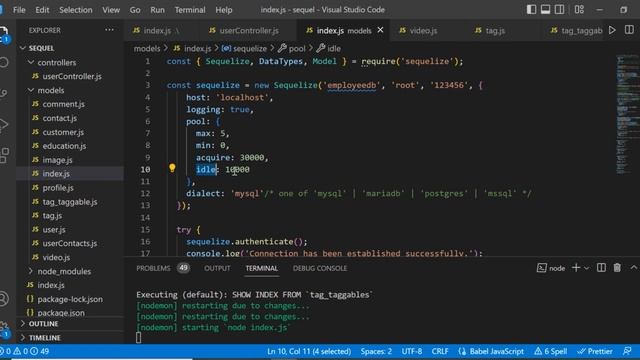Screen dimensions: 640x360
Task: Close the index.js models tab
Action: [380, 30]
